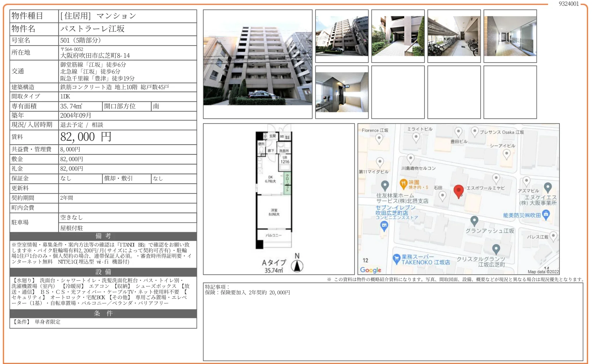Click the 業務スーパー TAKENOKO shopping cart icon
The image size is (592, 364).
[x=396, y=258]
